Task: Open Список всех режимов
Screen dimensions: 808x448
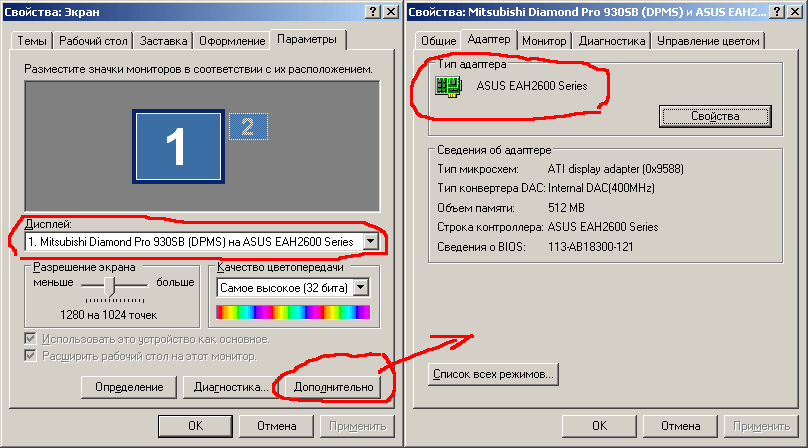Action: pos(493,374)
